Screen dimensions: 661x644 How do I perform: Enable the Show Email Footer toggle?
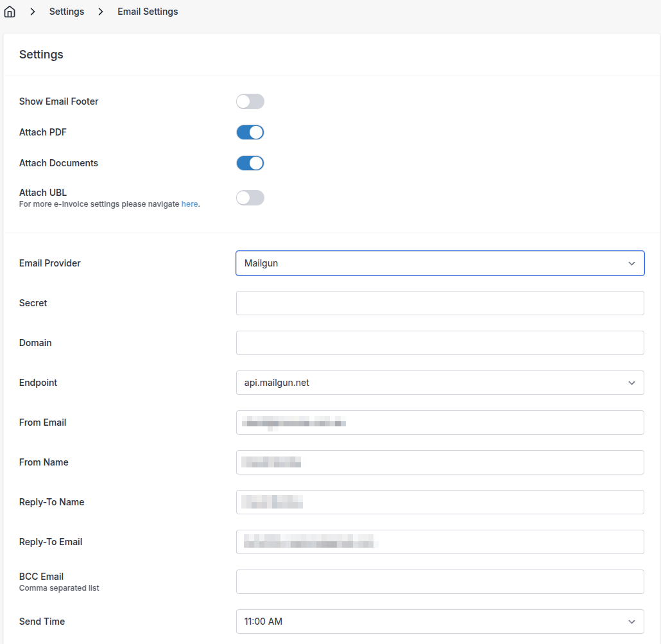(x=250, y=101)
